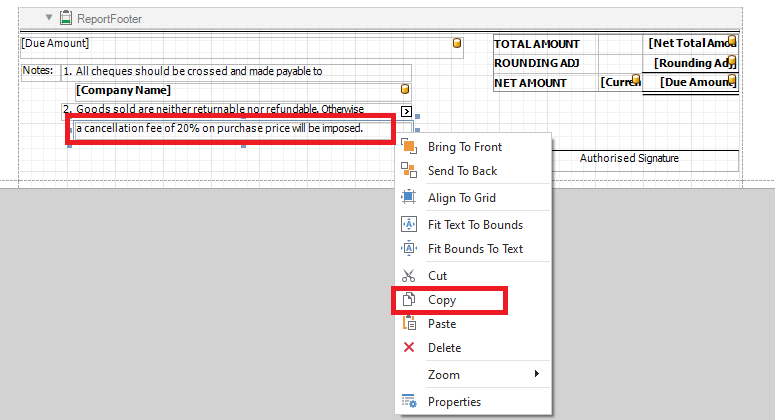Click the Bring To Front icon
The width and height of the screenshot is (779, 420).
click(409, 146)
